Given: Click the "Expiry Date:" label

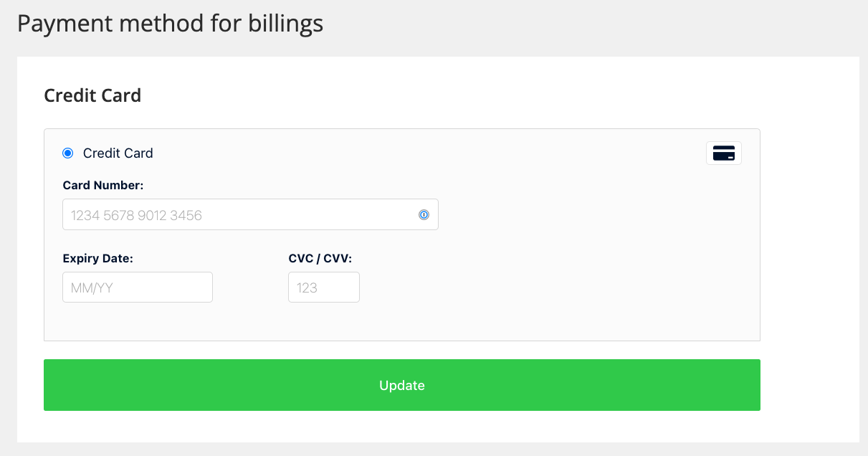Looking at the screenshot, I should click(x=98, y=258).
